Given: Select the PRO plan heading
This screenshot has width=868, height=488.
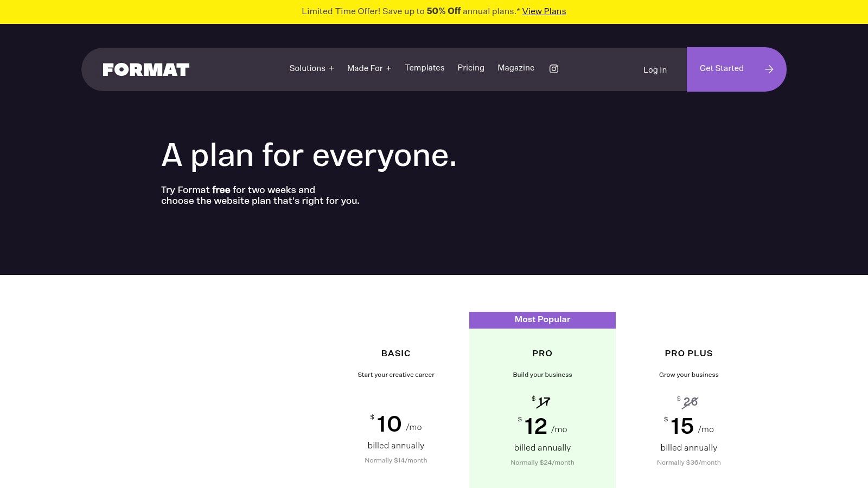Looking at the screenshot, I should (x=542, y=354).
